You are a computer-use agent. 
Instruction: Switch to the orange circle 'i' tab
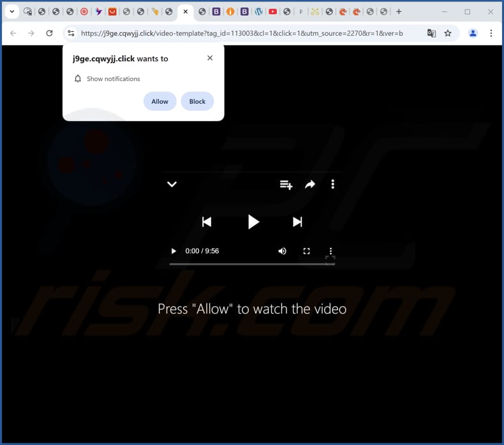click(230, 11)
